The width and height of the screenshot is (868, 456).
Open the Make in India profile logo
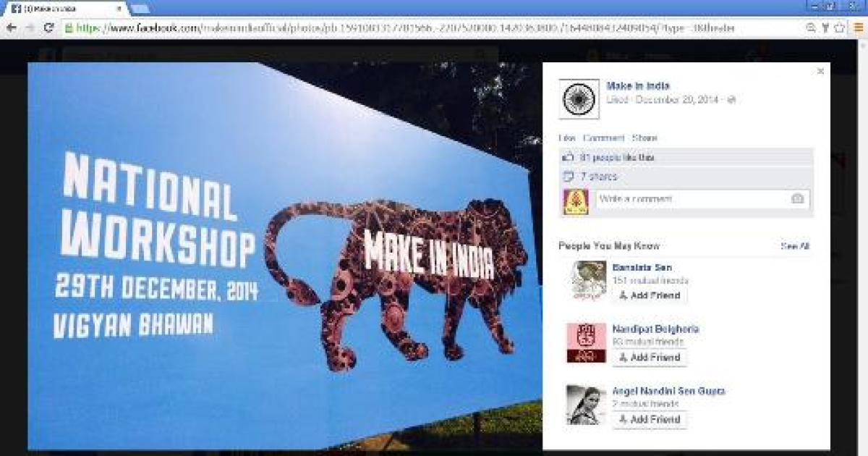click(x=579, y=99)
